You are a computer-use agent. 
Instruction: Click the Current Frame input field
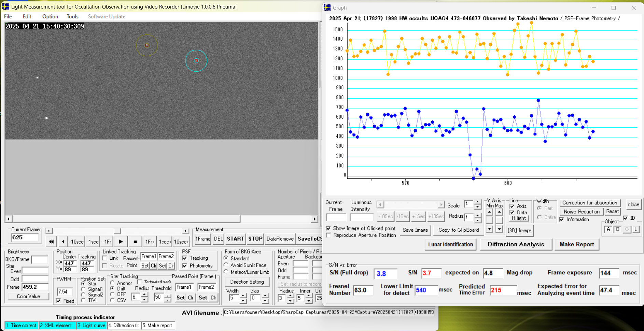coord(25,238)
